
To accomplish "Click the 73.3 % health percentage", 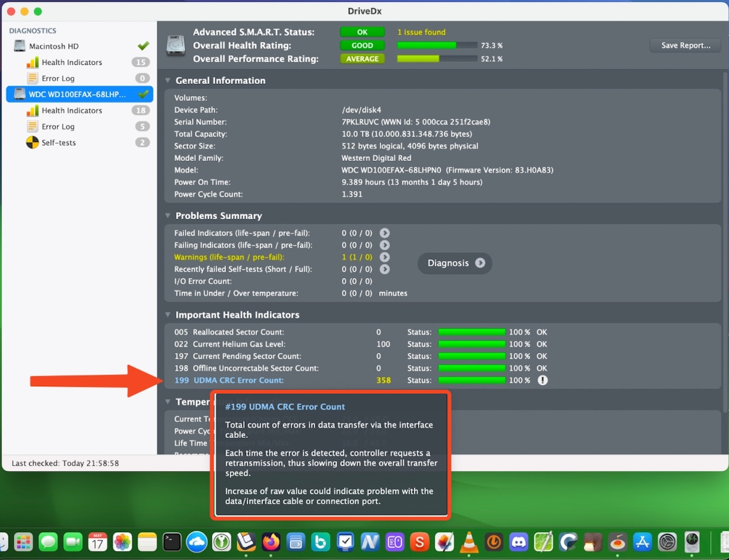I will click(491, 46).
